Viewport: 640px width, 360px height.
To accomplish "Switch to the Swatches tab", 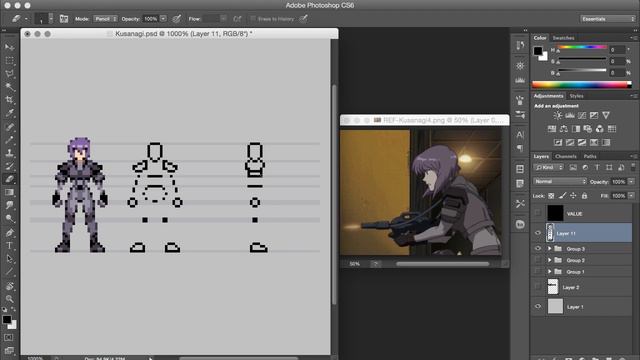I will coord(563,38).
